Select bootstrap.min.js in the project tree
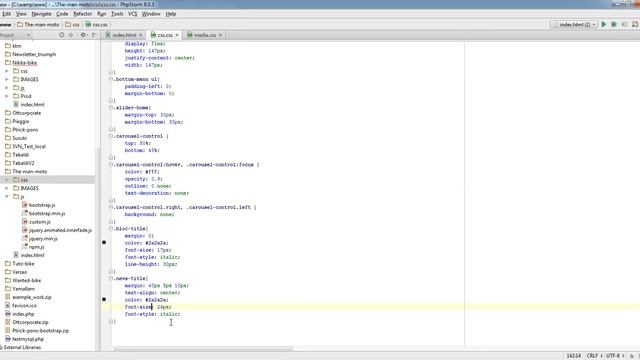This screenshot has height=360, width=640. [47, 213]
